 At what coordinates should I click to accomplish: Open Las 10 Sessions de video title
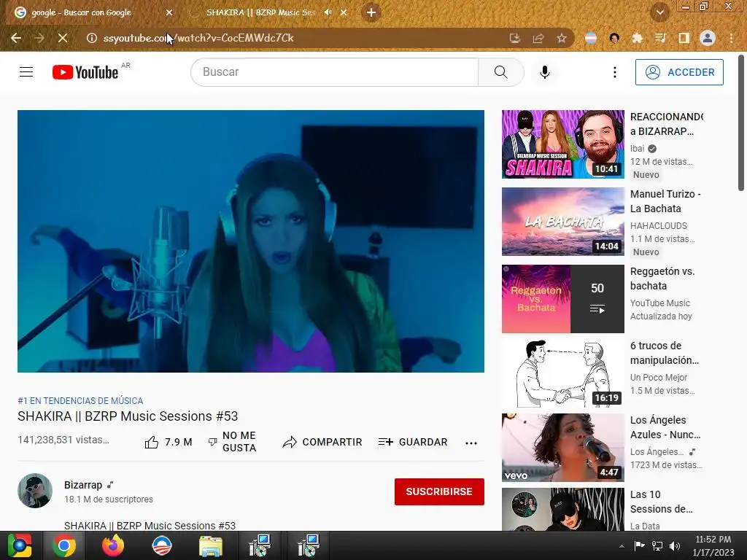(x=661, y=502)
